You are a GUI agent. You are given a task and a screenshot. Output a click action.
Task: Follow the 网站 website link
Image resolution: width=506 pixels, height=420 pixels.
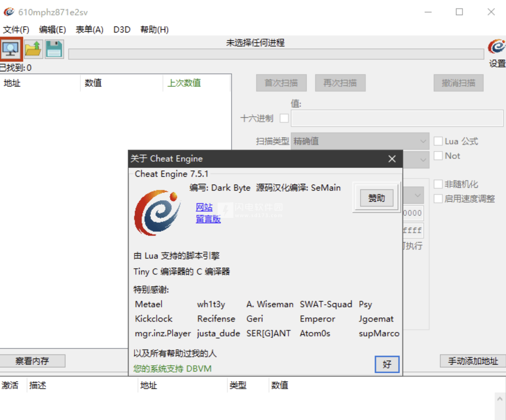(x=204, y=207)
